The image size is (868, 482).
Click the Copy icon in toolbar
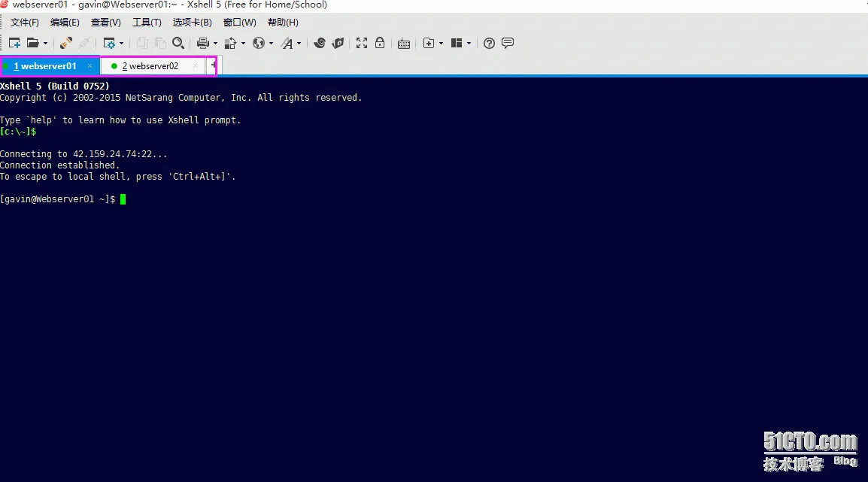pos(142,43)
